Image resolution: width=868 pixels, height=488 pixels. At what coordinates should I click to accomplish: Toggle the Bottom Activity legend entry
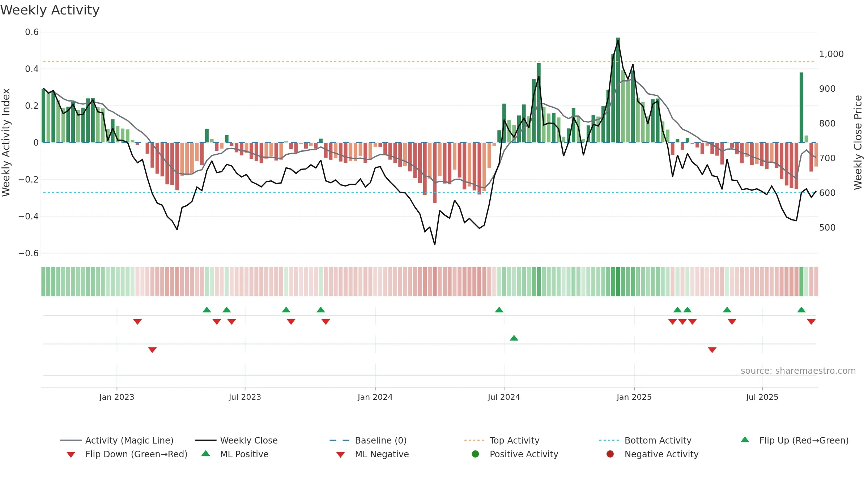point(645,440)
